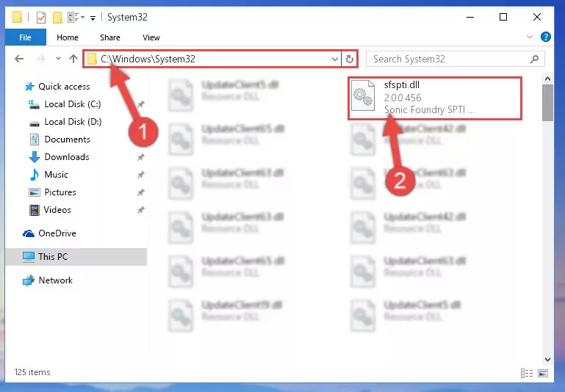This screenshot has height=392, width=565.
Task: Open the Share ribbon tab
Action: pyautogui.click(x=110, y=37)
